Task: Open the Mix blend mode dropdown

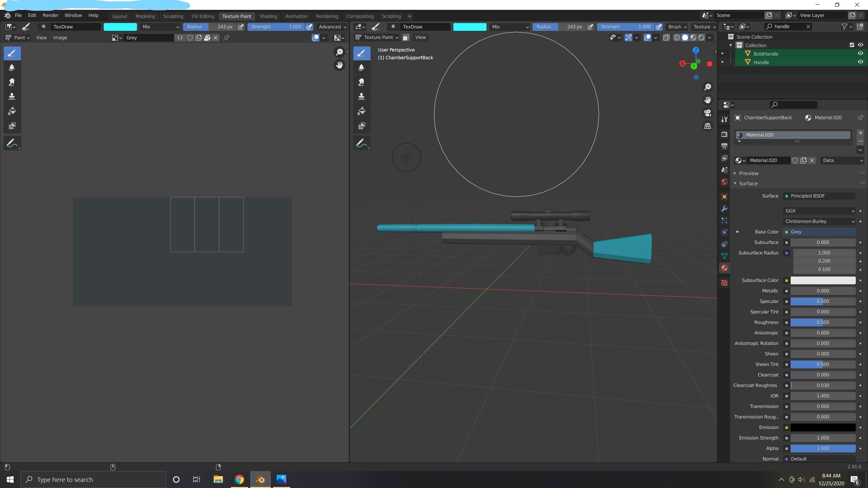Action: point(160,27)
